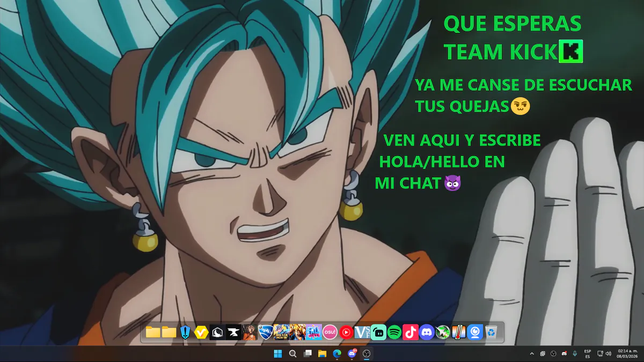Open File Explorer from the taskbar

322,353
